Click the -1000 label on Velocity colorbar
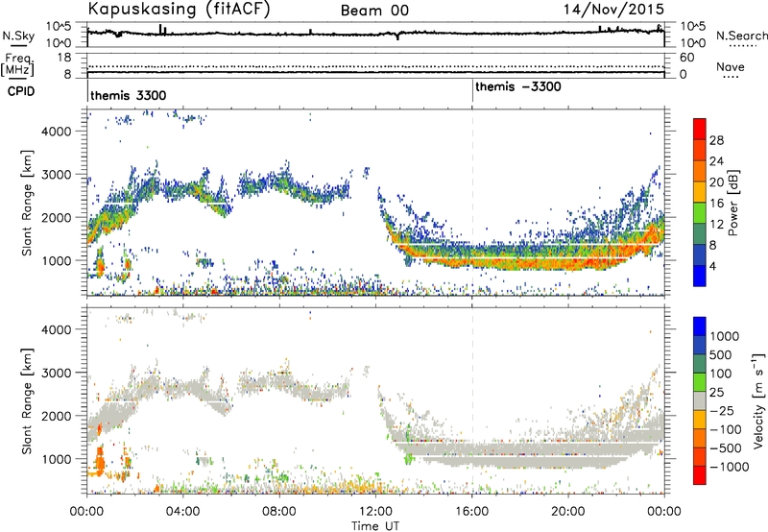 tap(730, 467)
